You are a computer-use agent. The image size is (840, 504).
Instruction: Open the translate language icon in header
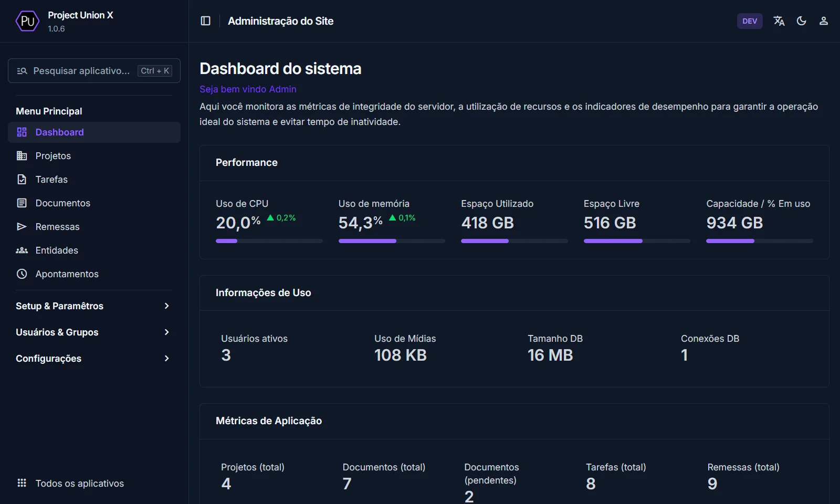779,21
